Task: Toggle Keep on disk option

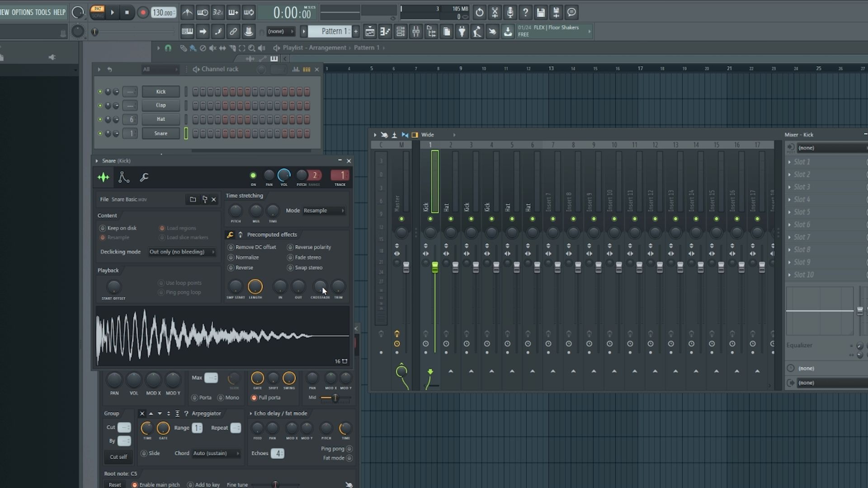Action: [118, 228]
